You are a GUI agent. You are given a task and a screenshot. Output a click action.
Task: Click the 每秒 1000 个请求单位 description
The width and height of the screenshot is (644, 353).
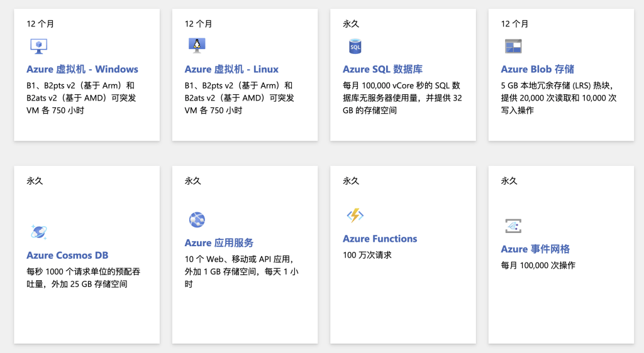point(84,278)
